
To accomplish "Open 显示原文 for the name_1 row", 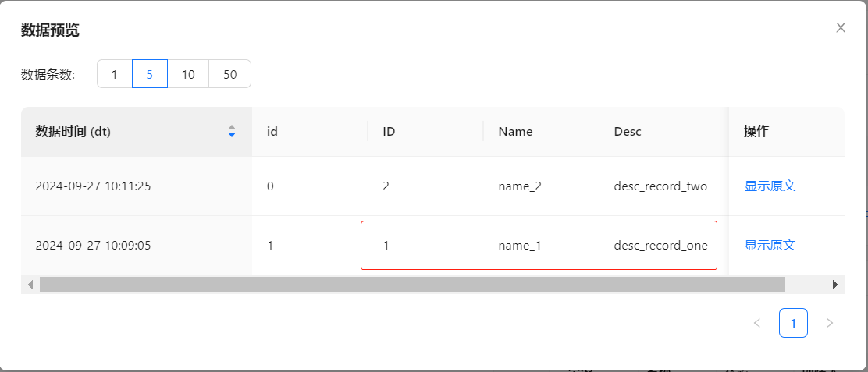I will pyautogui.click(x=770, y=246).
